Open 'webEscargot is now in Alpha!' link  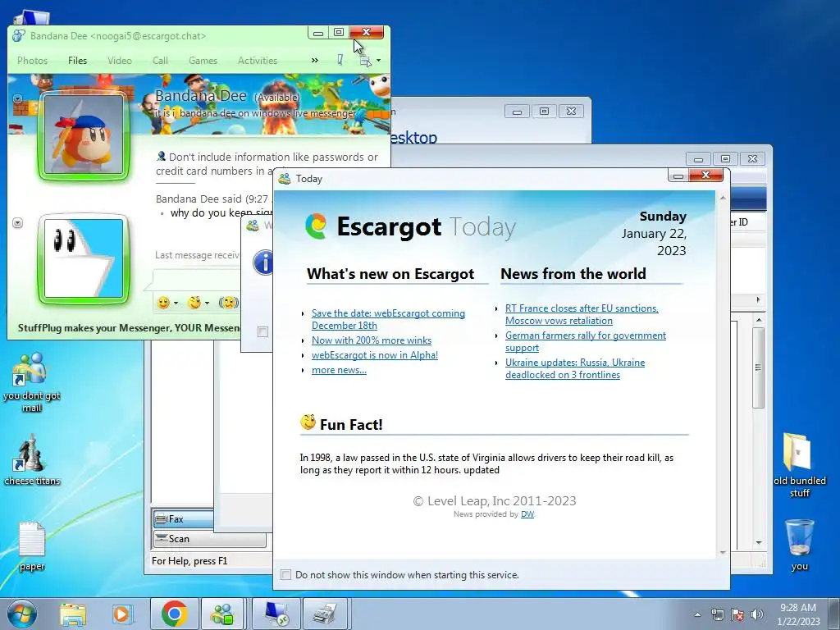pyautogui.click(x=374, y=355)
